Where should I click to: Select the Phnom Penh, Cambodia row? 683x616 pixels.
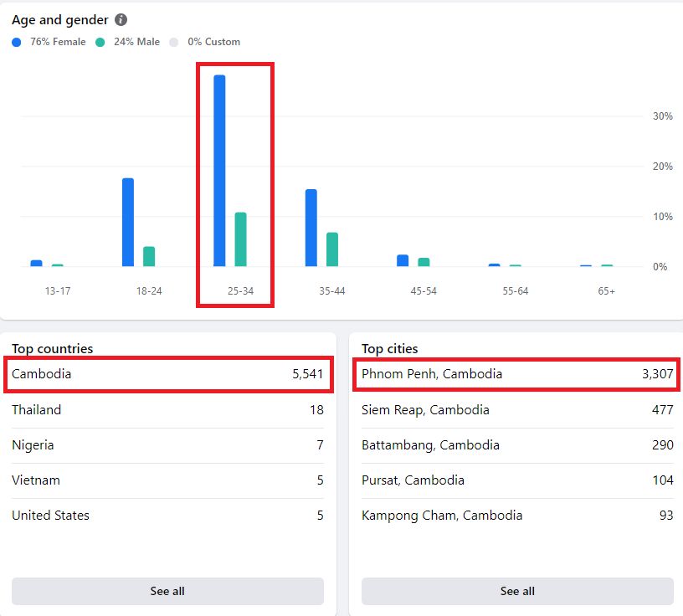pyautogui.click(x=517, y=374)
